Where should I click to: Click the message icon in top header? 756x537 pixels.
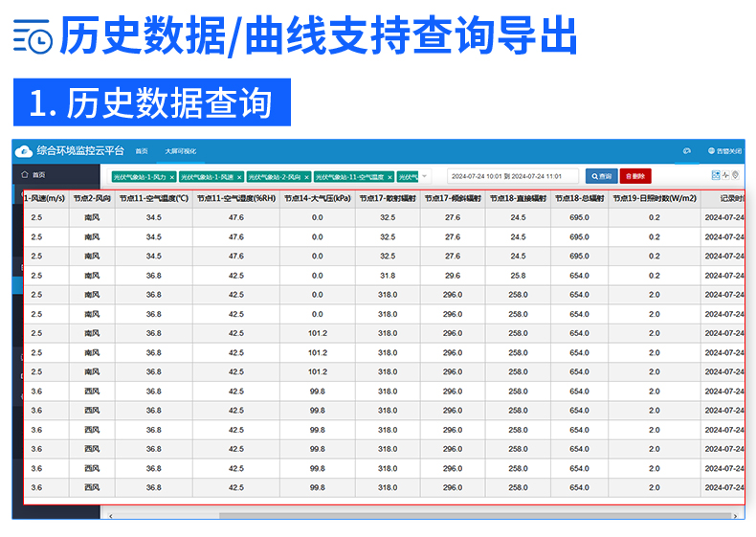(686, 151)
